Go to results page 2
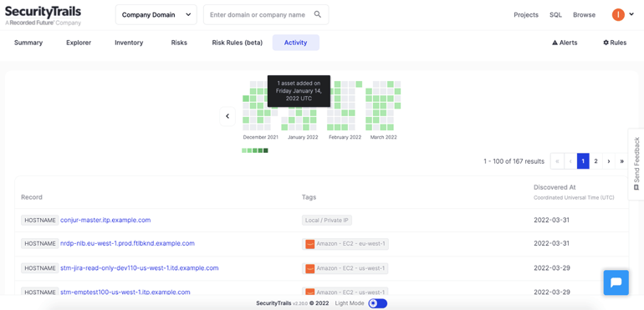This screenshot has width=644, height=310. 596,161
